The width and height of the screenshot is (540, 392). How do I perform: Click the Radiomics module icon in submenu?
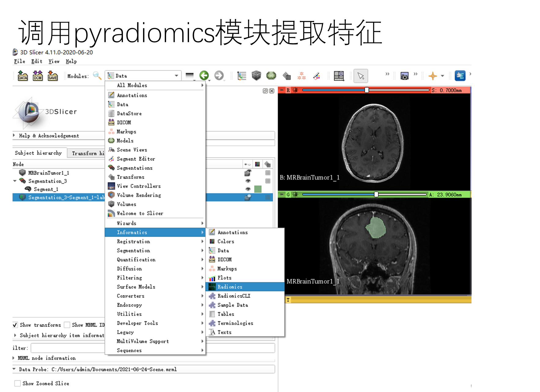(212, 287)
